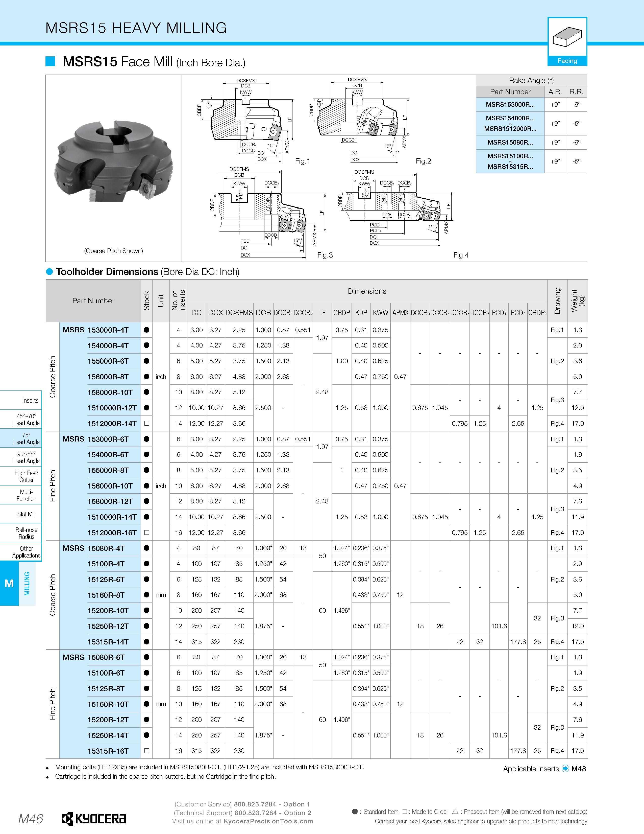Click the blue square beside MSRS15 Face Mill
This screenshot has height=834, width=644.
(x=50, y=61)
